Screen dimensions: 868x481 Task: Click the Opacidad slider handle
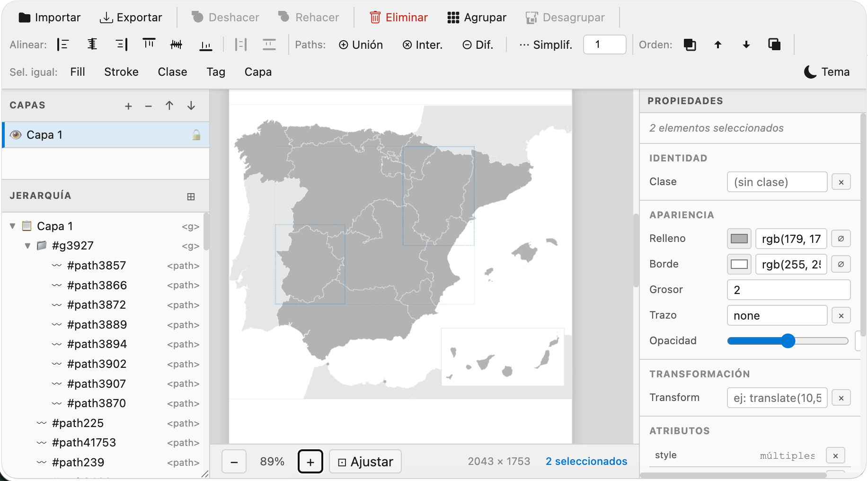[x=788, y=341]
